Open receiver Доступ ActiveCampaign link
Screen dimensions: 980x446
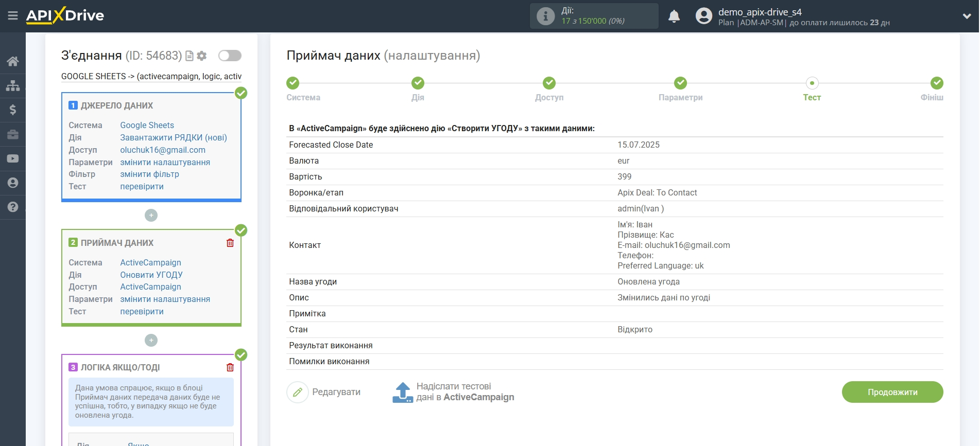point(150,287)
